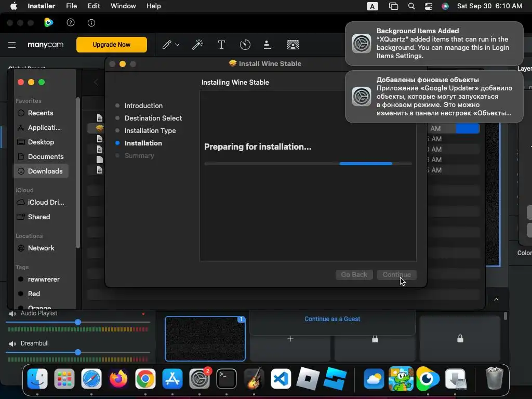
Task: Collapse ManyCam presets panel chevron
Action: click(x=496, y=299)
